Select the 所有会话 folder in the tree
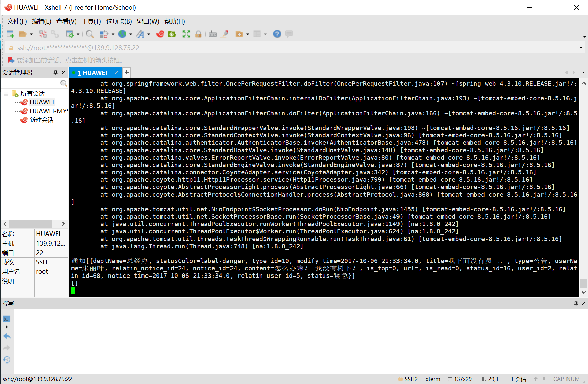This screenshot has height=384, width=588. [32, 94]
